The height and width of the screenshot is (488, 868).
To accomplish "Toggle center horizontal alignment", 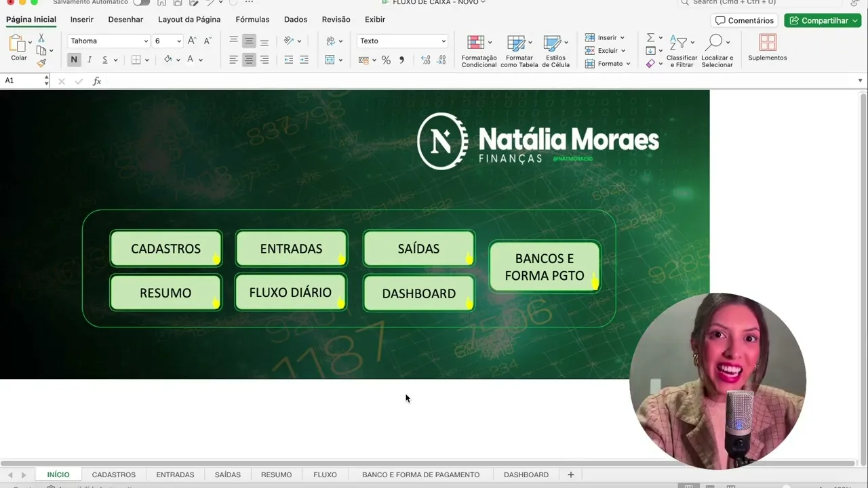I will pos(249,60).
